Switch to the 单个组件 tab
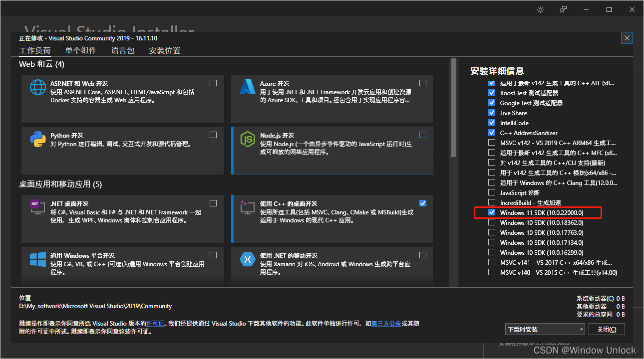Viewport: 644px width, 359px height. (x=81, y=50)
